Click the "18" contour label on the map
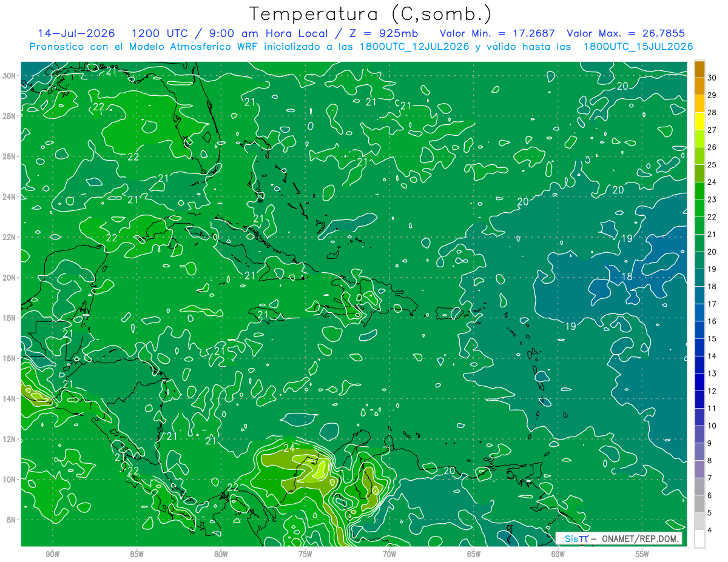Viewport: 728px width, 562px height. tap(627, 276)
